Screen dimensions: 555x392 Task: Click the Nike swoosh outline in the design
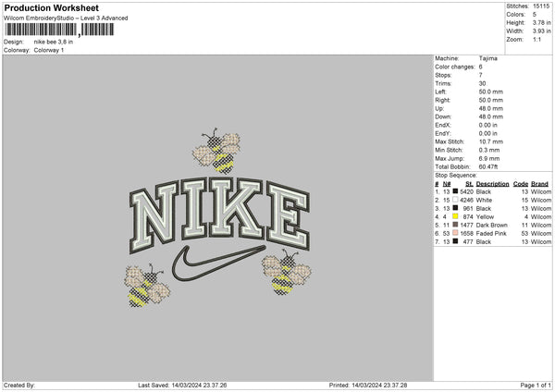coord(218,263)
